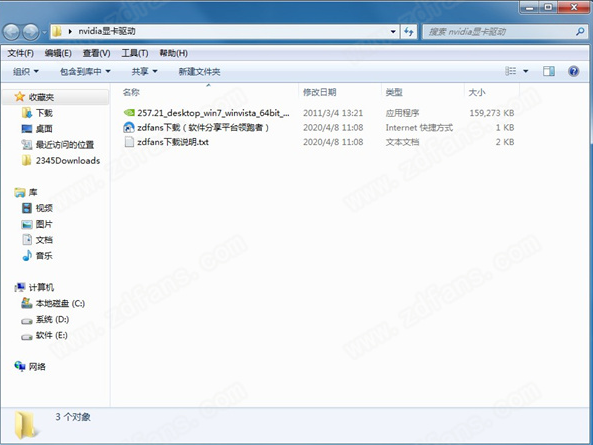Select the zdfans下载 Internet shortcut
The image size is (593, 445).
196,127
